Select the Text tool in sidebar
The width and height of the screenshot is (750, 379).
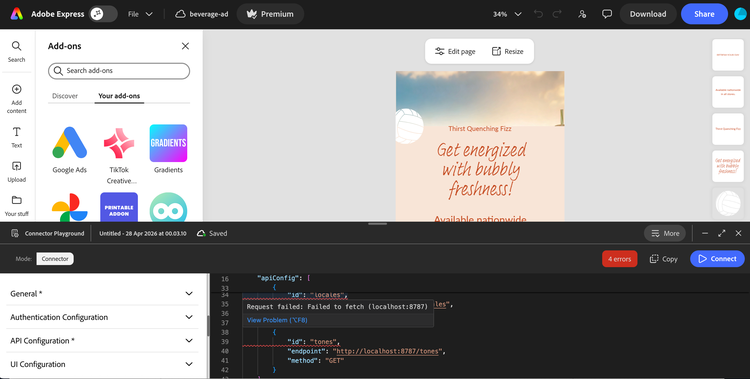click(x=16, y=137)
